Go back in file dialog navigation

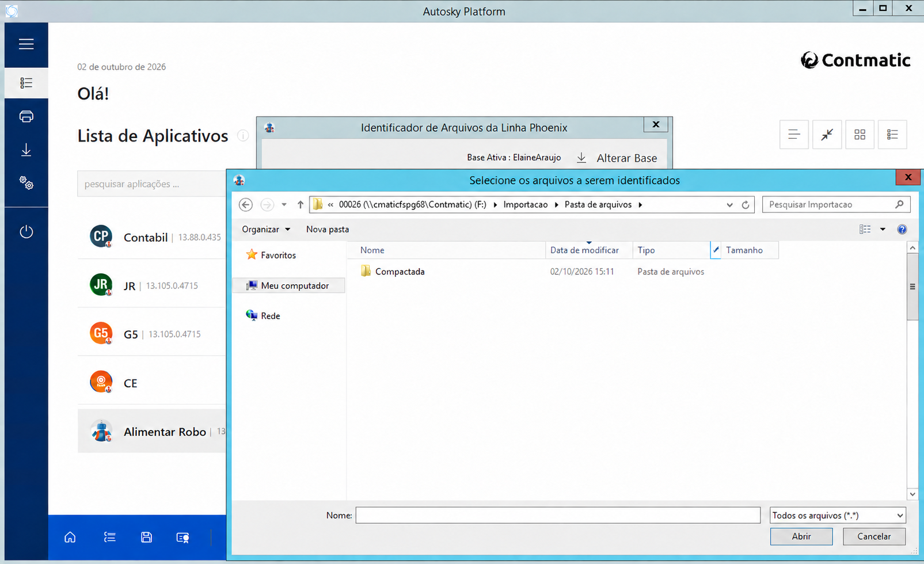point(246,205)
